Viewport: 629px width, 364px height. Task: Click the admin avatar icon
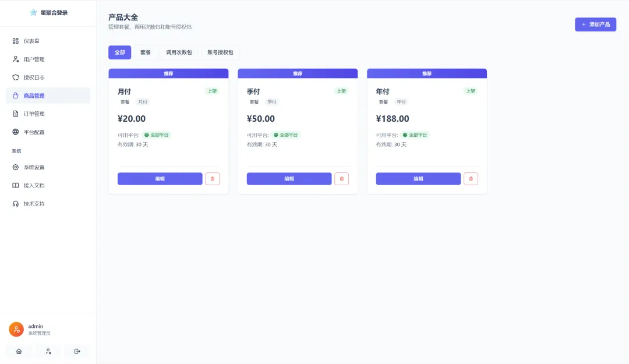[16, 329]
